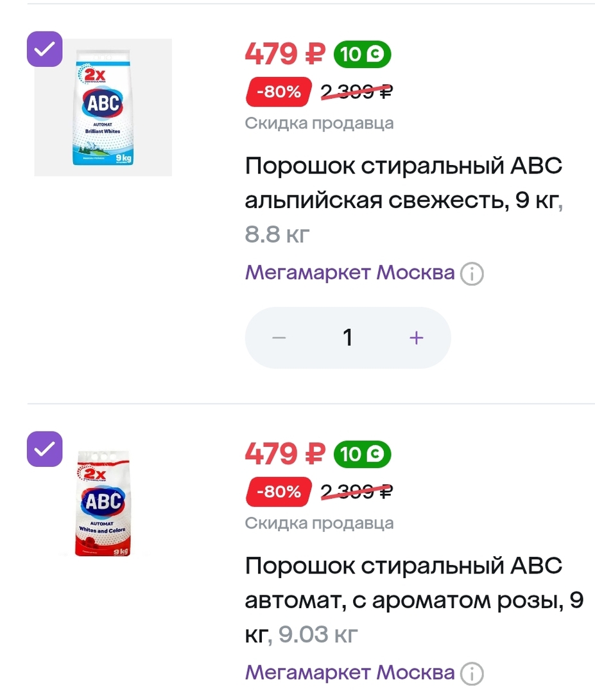Open second Мегамаркет Москва seller link

tap(350, 672)
